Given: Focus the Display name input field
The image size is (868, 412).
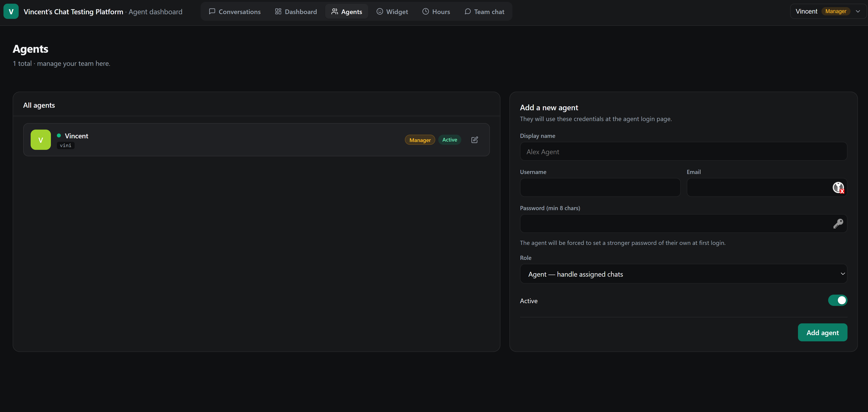Looking at the screenshot, I should click(x=683, y=152).
